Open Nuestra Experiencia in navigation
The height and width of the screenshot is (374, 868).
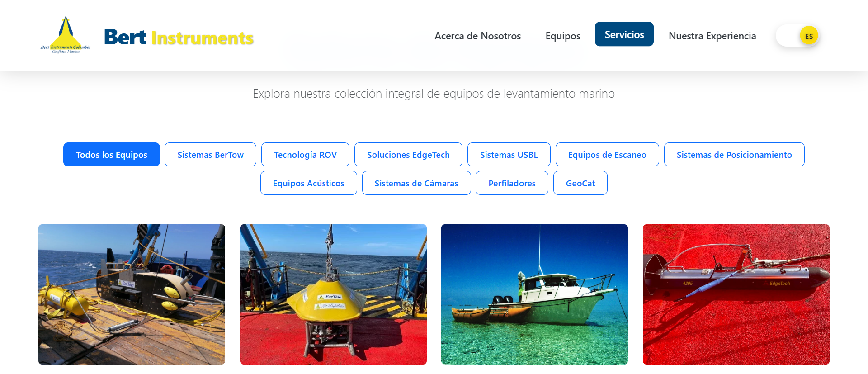point(712,36)
